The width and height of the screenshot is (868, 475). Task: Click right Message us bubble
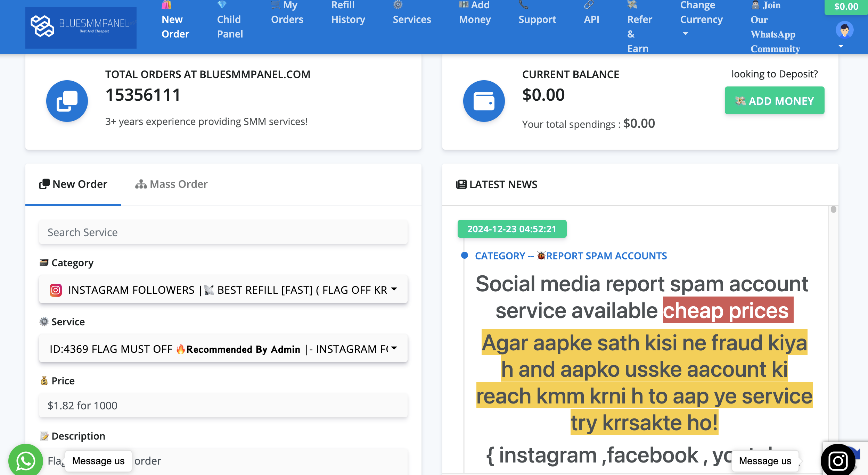[765, 461]
